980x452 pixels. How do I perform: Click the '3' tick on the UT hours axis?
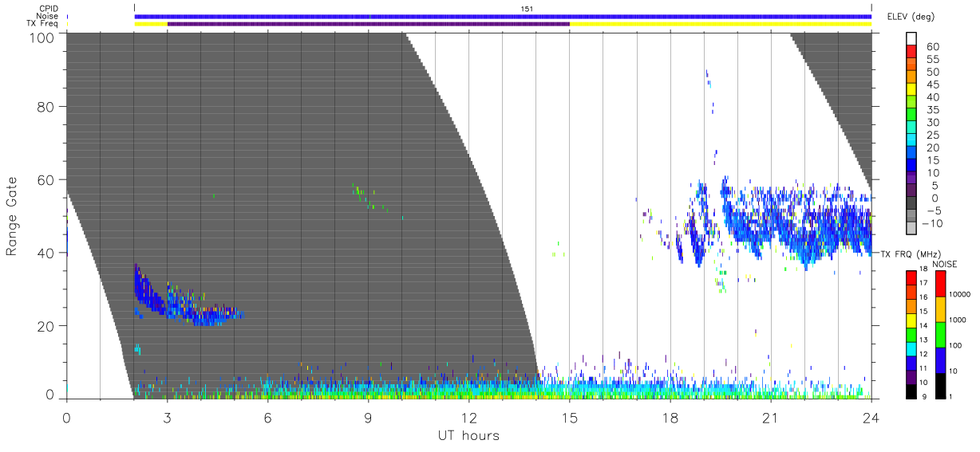click(x=167, y=417)
